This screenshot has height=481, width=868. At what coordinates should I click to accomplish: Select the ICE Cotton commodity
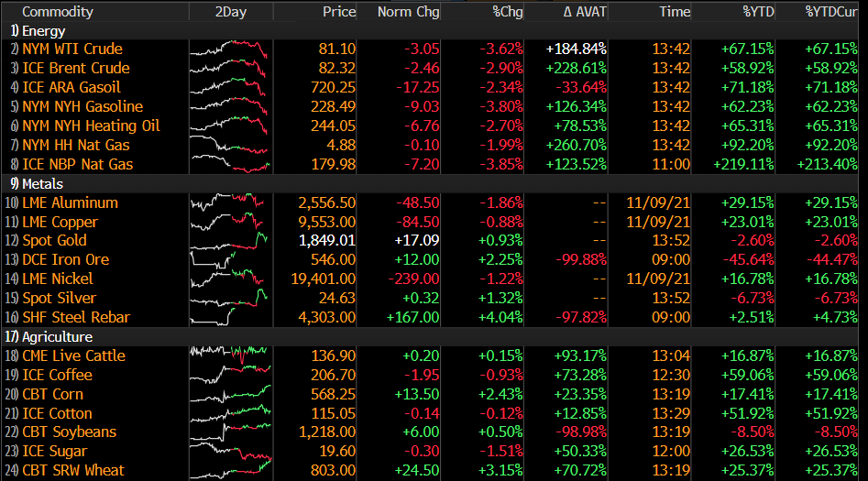coord(57,413)
